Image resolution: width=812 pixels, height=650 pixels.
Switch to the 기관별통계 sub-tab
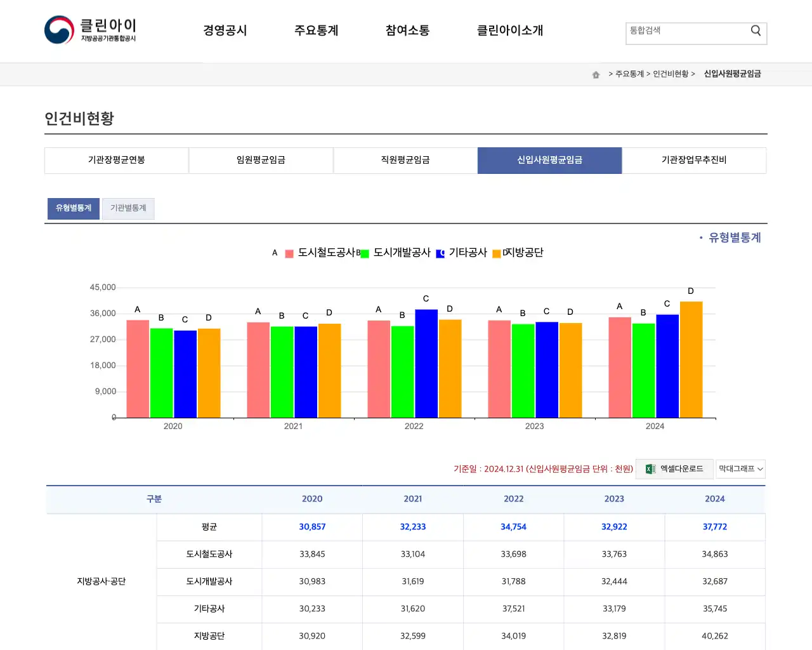pos(128,208)
